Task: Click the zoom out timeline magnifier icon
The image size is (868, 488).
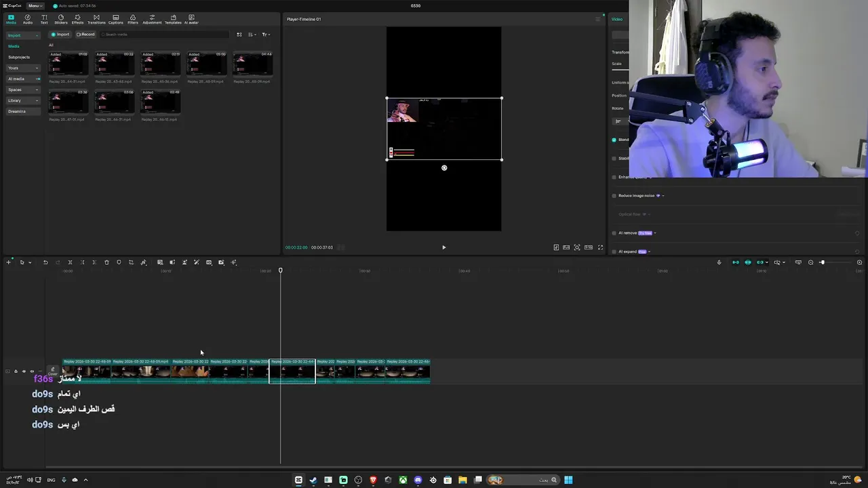Action: tap(810, 262)
